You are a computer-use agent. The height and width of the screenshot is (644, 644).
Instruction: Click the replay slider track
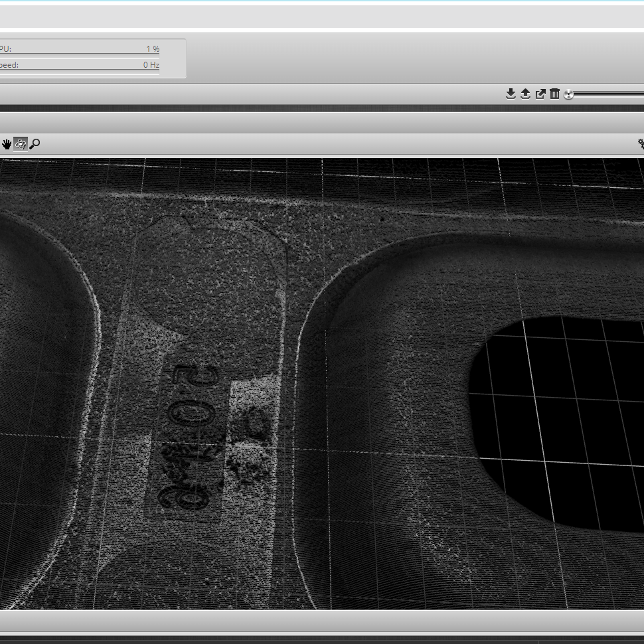click(609, 94)
